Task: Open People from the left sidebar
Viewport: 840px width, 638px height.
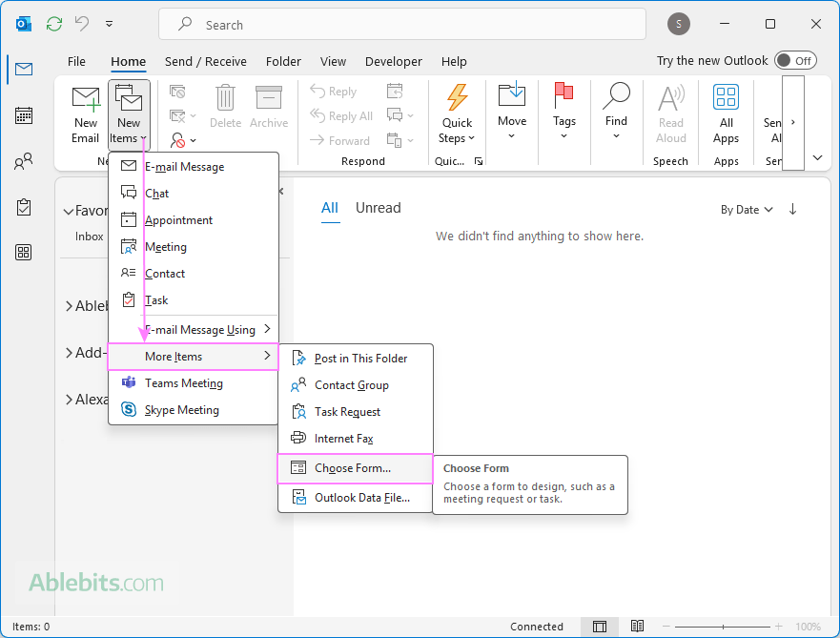Action: (x=24, y=161)
